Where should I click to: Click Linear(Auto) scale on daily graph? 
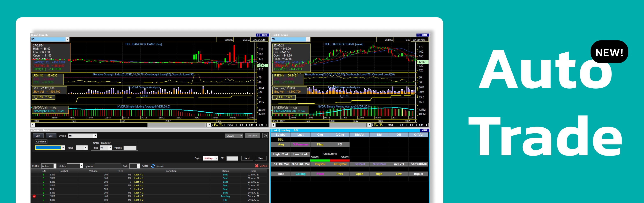pos(259,40)
